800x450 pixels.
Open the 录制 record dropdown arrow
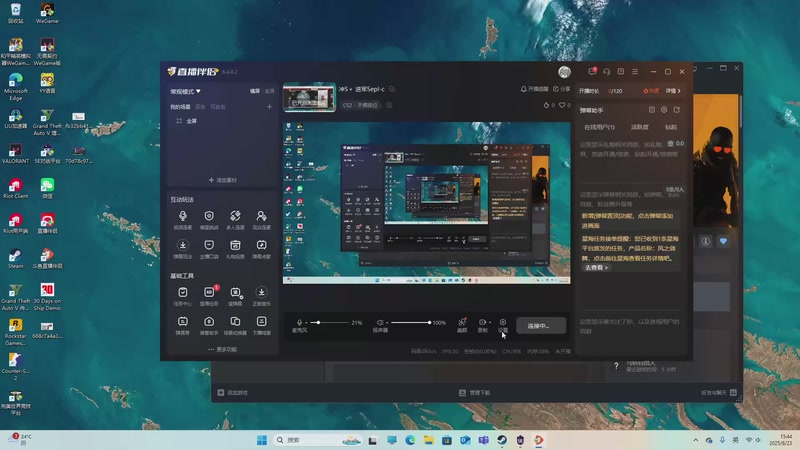[490, 322]
